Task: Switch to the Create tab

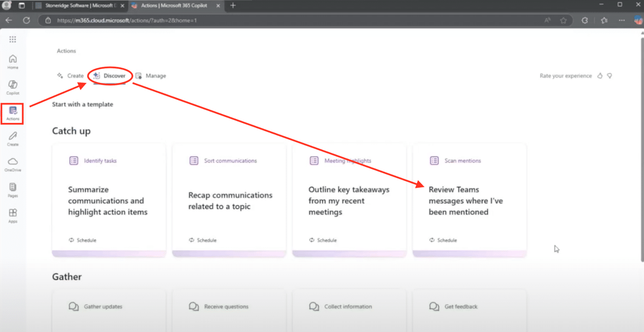Action: point(70,76)
